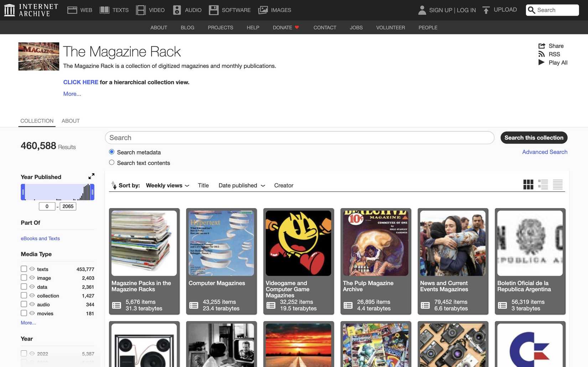The height and width of the screenshot is (367, 588).
Task: Switch to grid tile view
Action: [528, 184]
